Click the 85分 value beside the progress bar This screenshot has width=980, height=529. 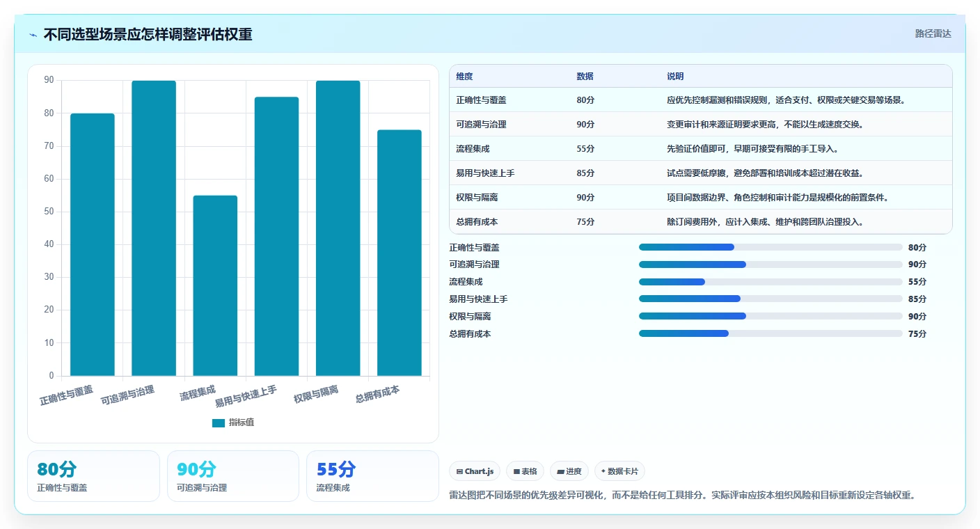pos(917,299)
